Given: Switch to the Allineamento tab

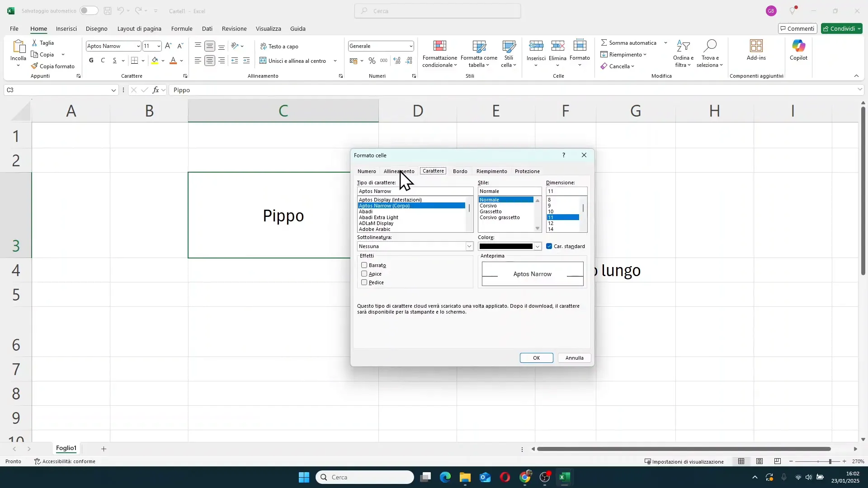Looking at the screenshot, I should coord(399,171).
